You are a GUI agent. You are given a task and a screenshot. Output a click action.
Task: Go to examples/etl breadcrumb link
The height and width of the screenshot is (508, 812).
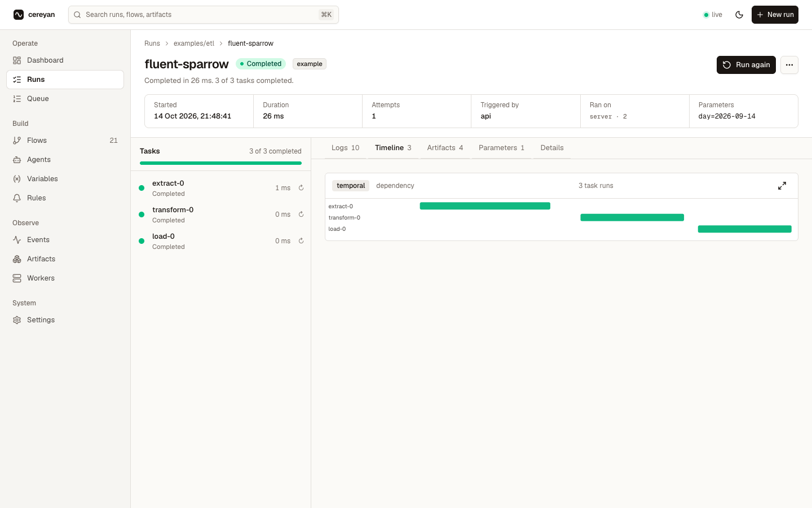[194, 43]
